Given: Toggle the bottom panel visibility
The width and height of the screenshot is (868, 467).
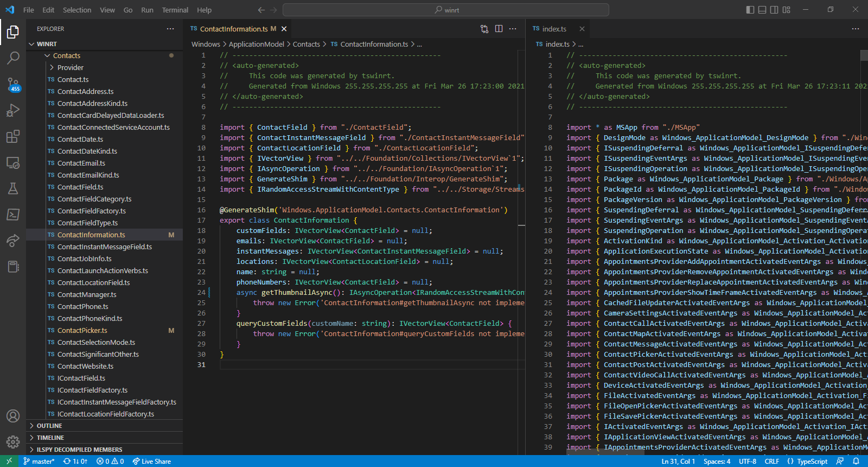Looking at the screenshot, I should [x=762, y=10].
